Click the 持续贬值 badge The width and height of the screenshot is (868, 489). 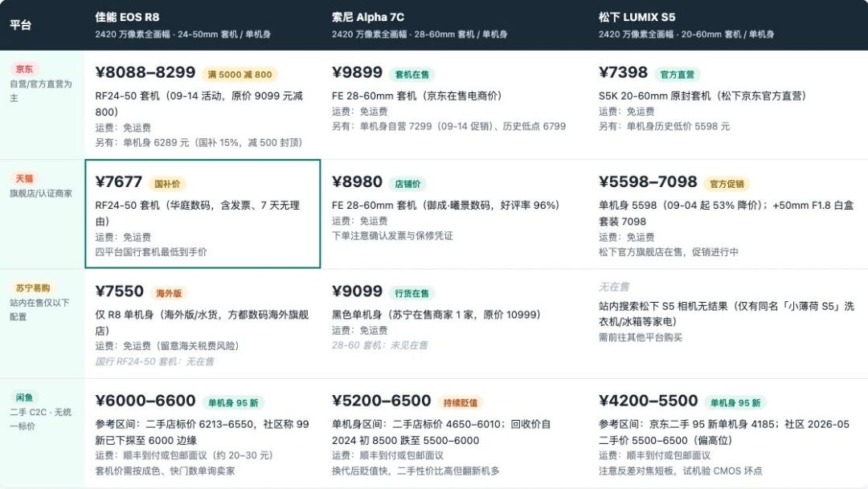pyautogui.click(x=460, y=403)
